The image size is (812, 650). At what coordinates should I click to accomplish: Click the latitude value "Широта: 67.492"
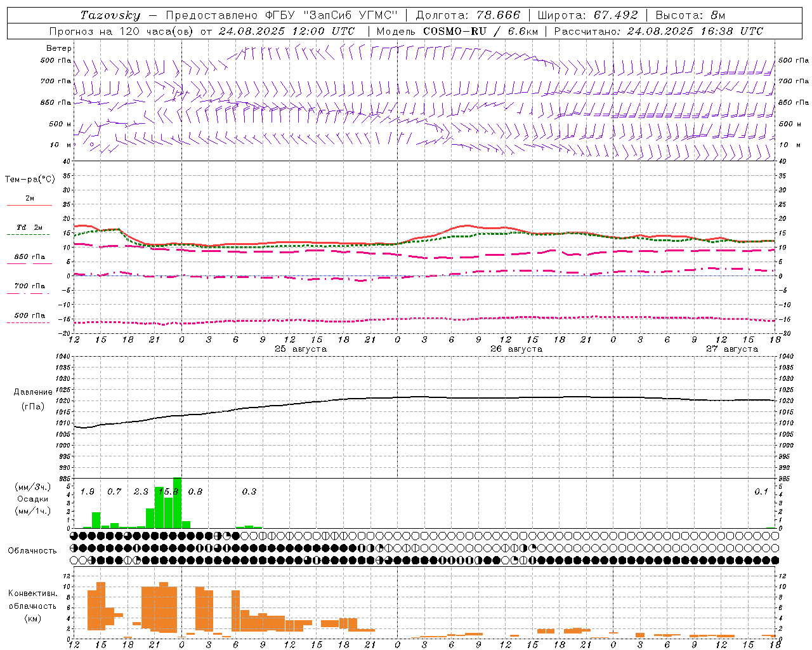pyautogui.click(x=587, y=15)
